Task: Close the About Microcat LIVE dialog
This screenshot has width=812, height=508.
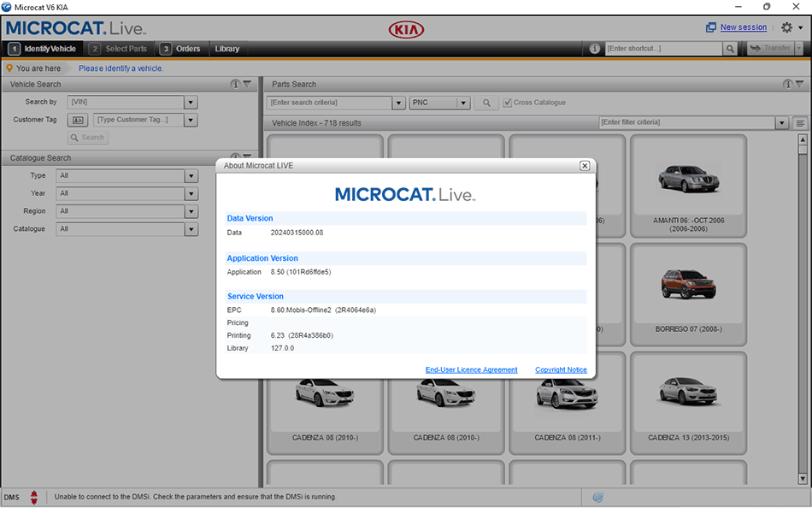Action: click(585, 166)
